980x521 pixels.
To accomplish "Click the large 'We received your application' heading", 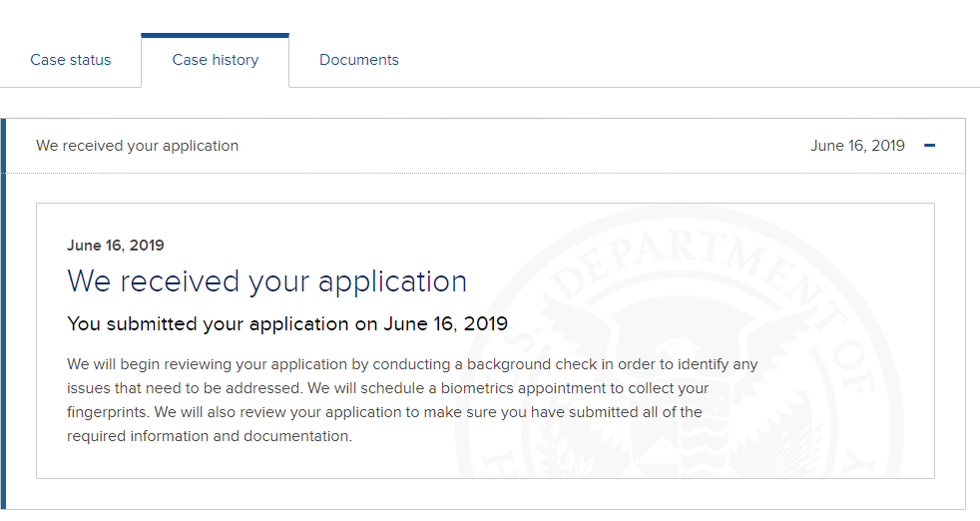I will tap(266, 281).
